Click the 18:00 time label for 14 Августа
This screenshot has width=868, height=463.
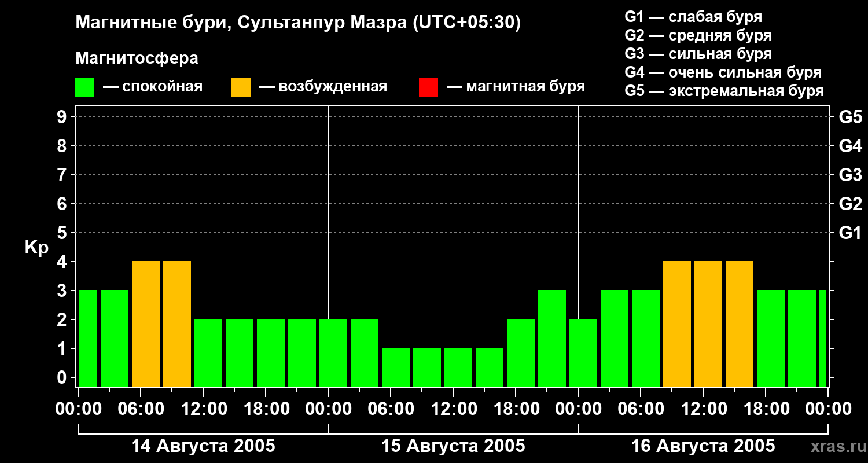coord(266,409)
